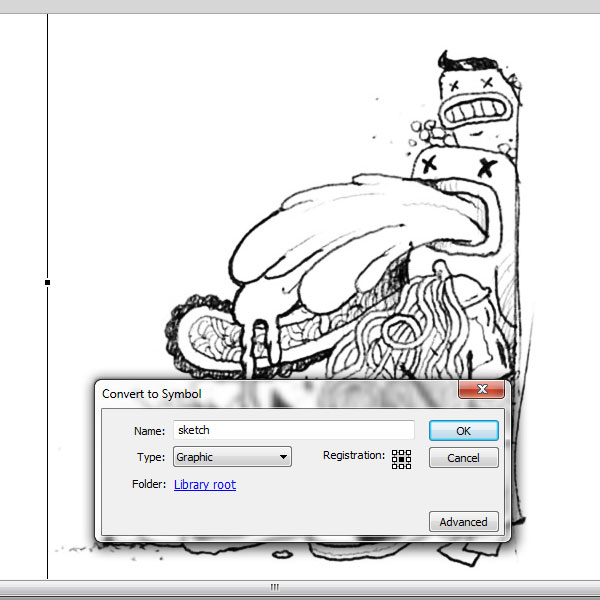Image resolution: width=600 pixels, height=600 pixels.
Task: Click the OK button in Convert to Symbol
Action: point(463,430)
